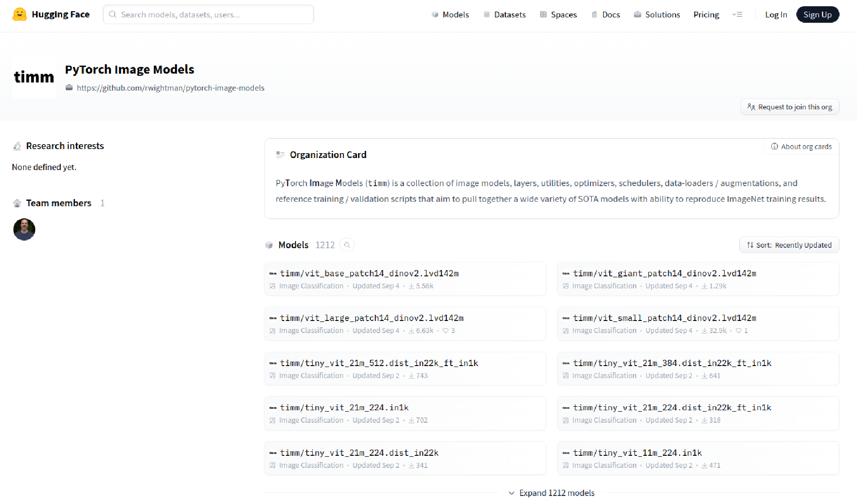
Task: Click Request to join this org
Action: coord(790,107)
